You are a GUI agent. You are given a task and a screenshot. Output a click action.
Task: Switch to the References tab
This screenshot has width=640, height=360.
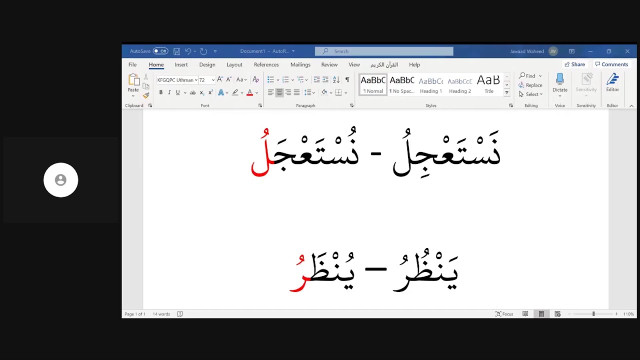[x=266, y=65]
